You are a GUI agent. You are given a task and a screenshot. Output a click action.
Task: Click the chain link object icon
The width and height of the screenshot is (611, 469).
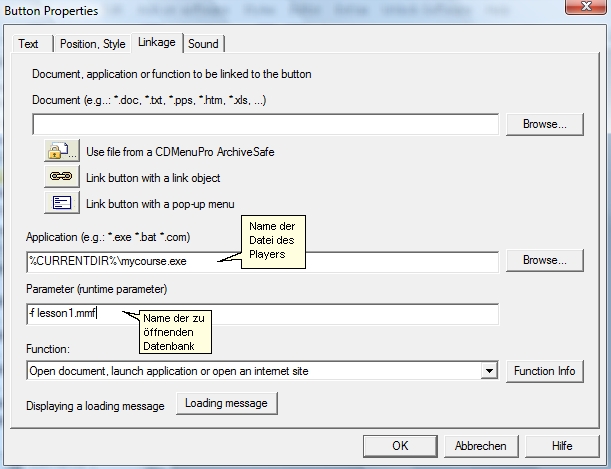tap(60, 177)
